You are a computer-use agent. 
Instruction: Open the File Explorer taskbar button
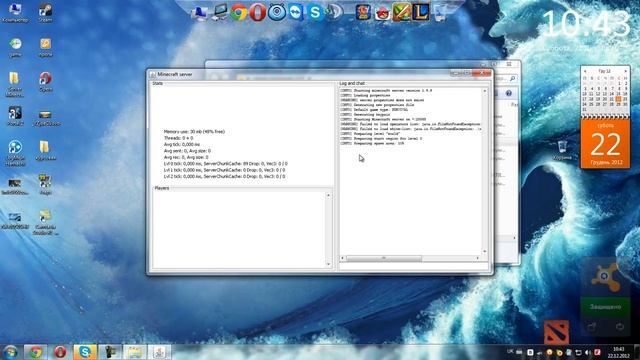[x=135, y=352]
